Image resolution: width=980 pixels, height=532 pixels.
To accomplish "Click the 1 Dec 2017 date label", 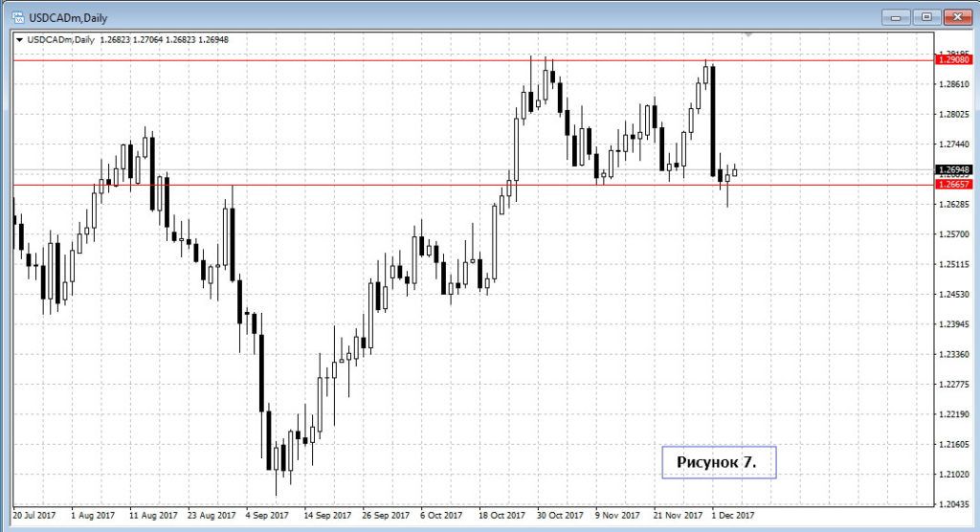I will pos(733,513).
